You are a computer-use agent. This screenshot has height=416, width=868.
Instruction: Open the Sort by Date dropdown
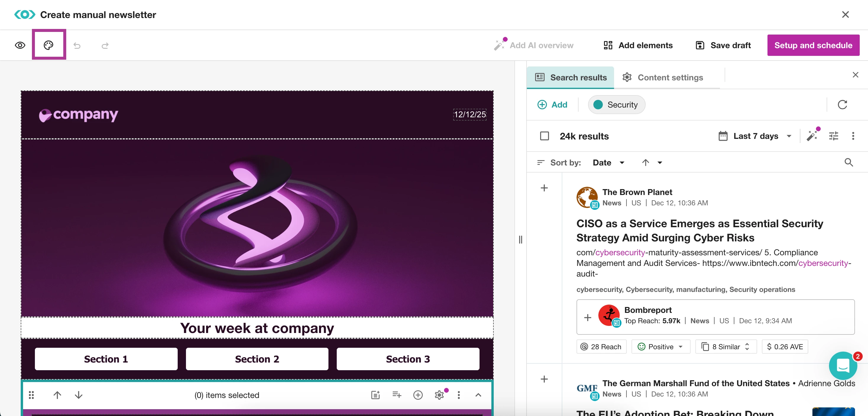pos(608,163)
